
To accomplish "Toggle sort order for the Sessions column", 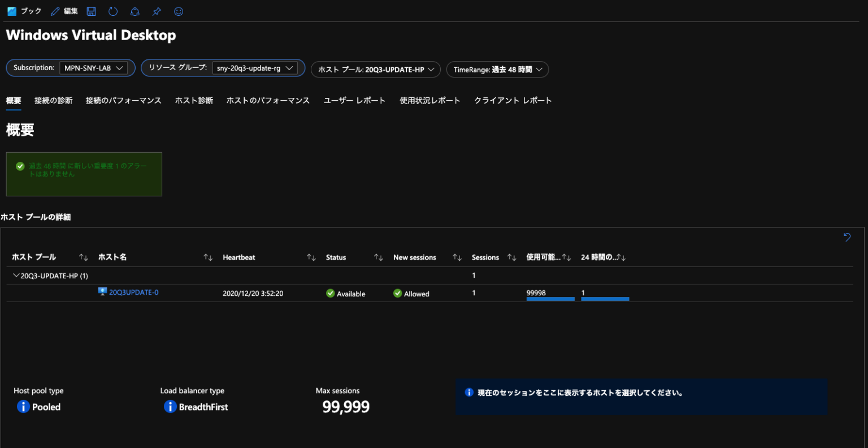I will click(x=512, y=257).
